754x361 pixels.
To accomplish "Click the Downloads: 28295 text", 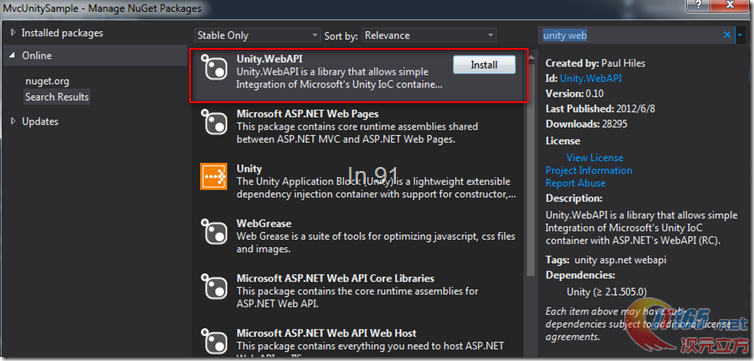I will point(586,124).
